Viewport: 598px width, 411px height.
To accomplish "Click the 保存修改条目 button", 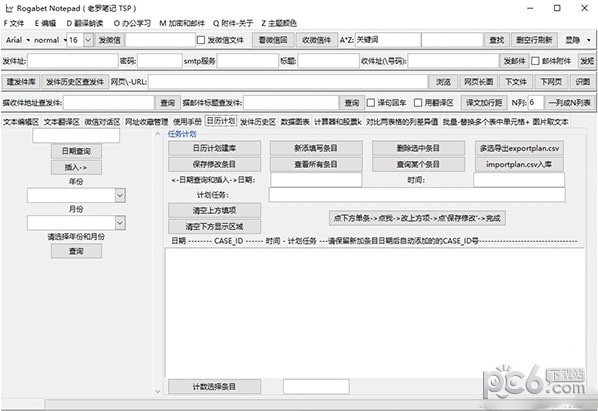I will [x=214, y=164].
